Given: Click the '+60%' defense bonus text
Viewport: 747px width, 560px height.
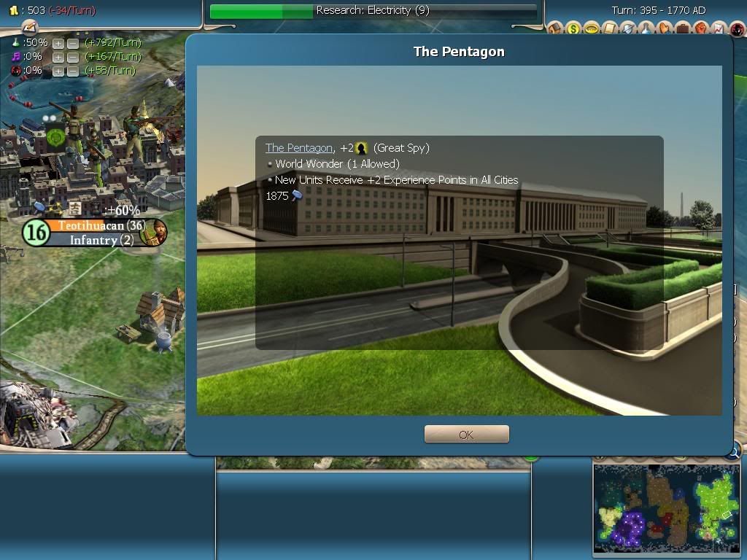Looking at the screenshot, I should (x=123, y=210).
